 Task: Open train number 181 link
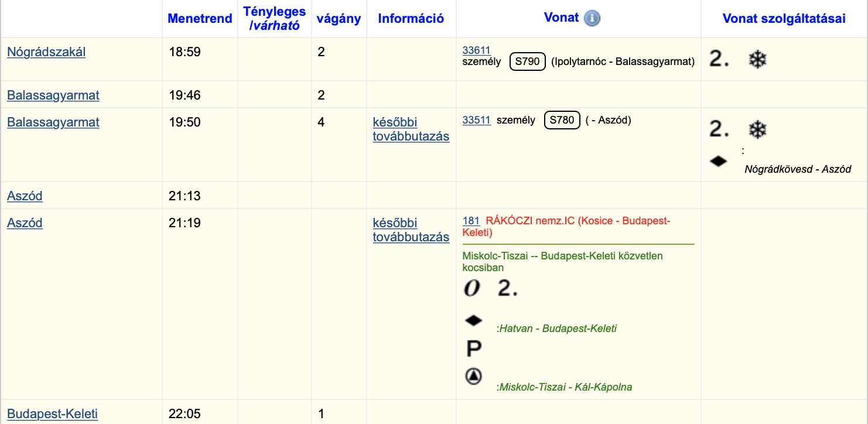(x=471, y=221)
